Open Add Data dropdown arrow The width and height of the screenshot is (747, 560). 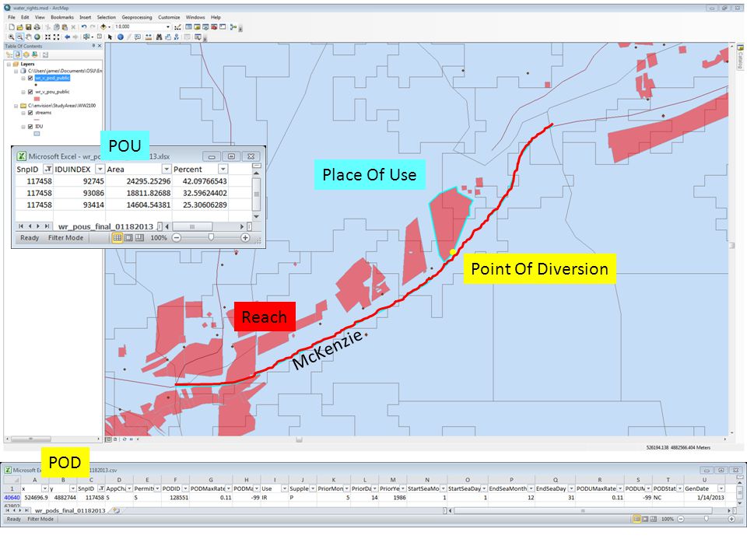(x=109, y=27)
